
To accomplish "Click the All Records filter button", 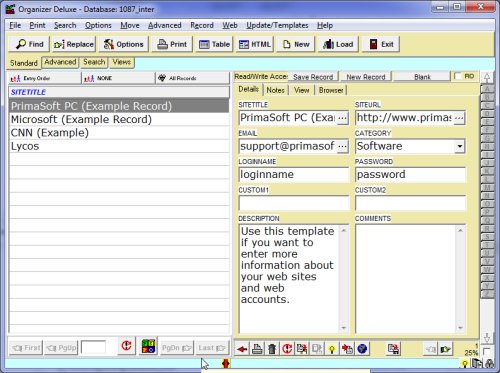I will pos(192,78).
